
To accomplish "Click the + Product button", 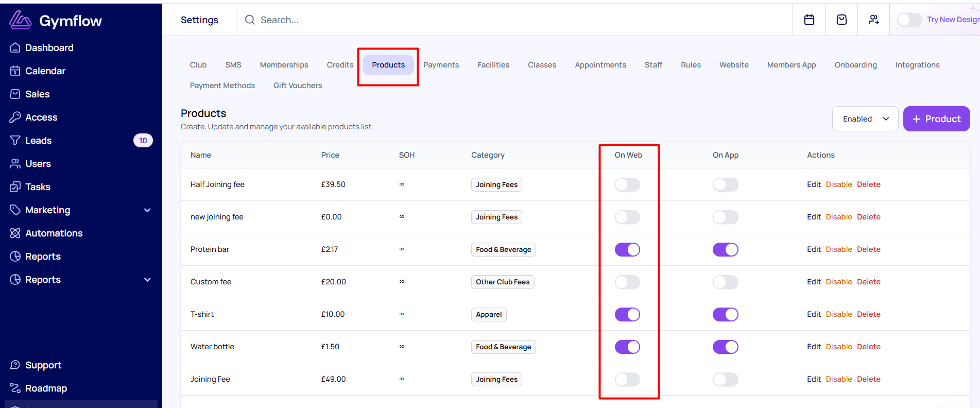I will 936,119.
